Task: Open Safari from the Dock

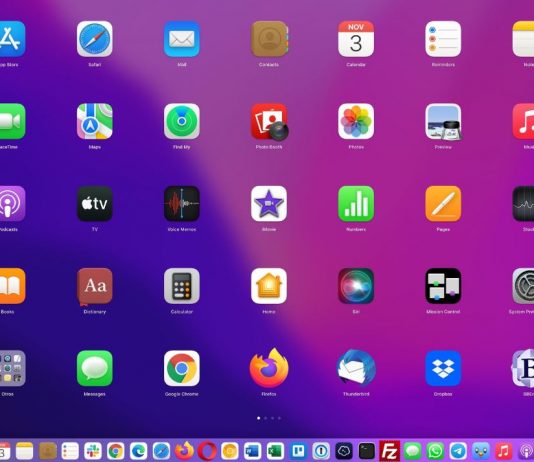Action: click(161, 451)
